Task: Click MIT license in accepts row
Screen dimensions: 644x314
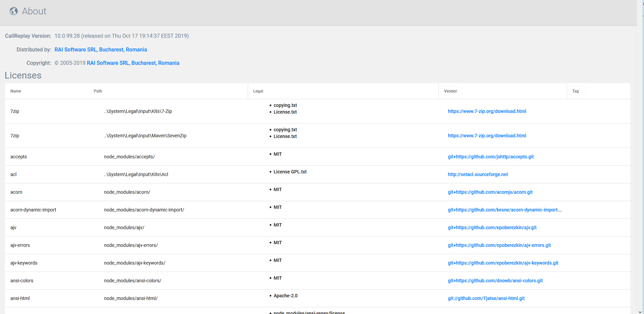Action: tap(278, 154)
